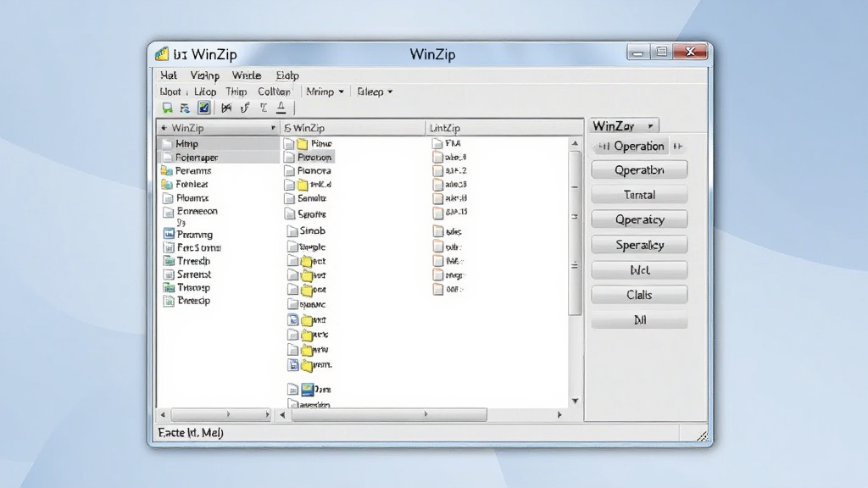Click the Thiip toolbar item

(236, 91)
